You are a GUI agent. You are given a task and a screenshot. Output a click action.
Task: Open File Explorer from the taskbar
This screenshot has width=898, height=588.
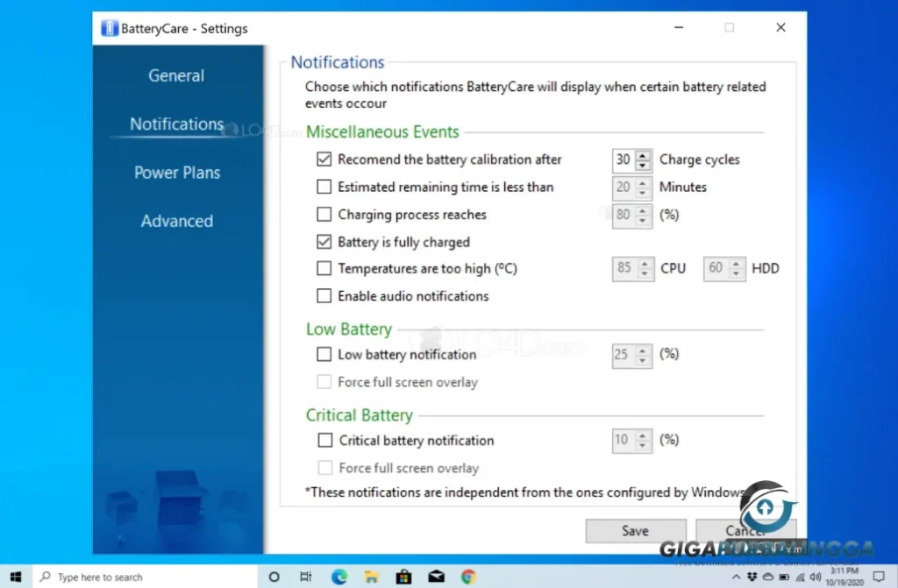coord(371,577)
